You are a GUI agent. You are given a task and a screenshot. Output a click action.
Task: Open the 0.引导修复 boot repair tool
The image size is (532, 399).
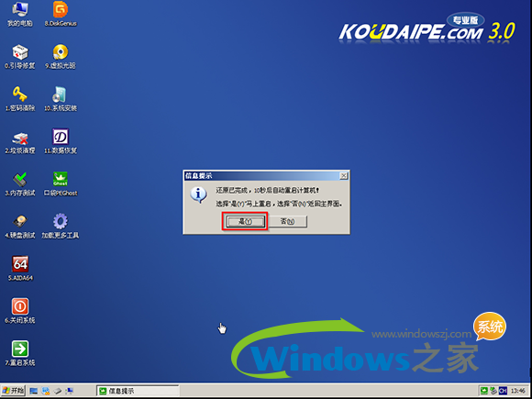tap(19, 57)
